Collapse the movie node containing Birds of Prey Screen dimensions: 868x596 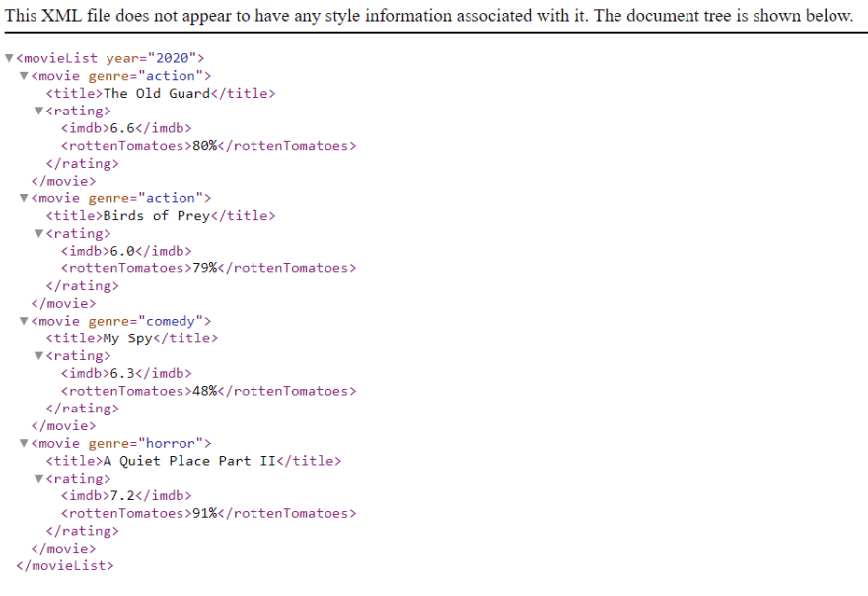tap(24, 198)
